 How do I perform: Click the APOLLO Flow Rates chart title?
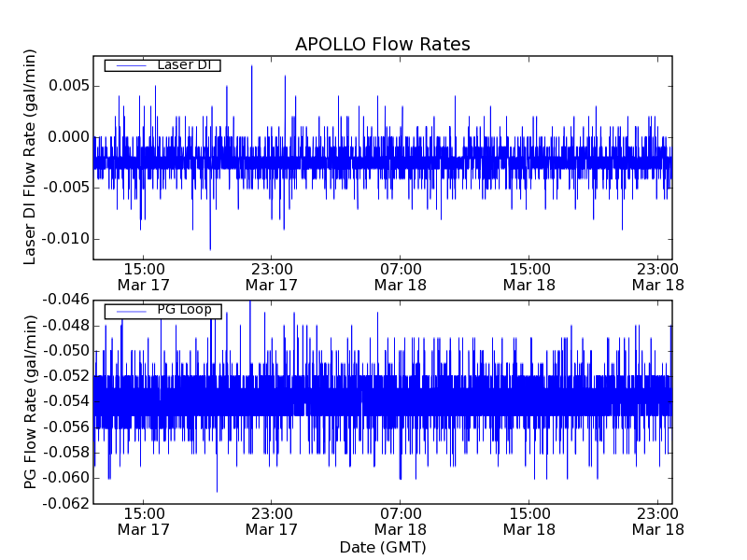tap(382, 45)
